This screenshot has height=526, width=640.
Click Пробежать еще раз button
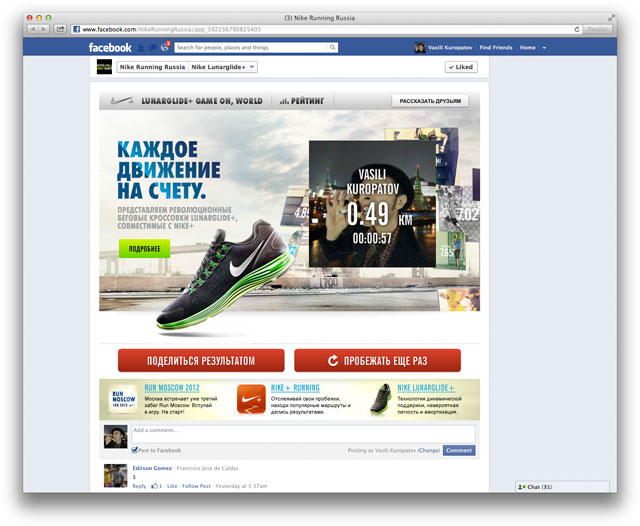coord(378,361)
